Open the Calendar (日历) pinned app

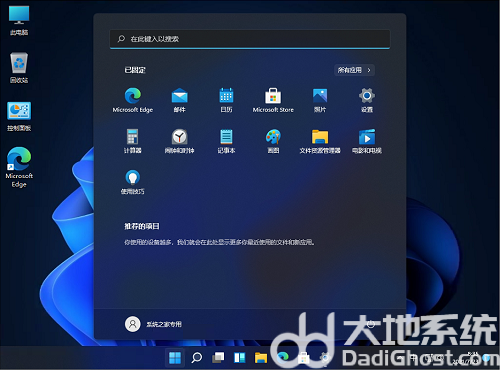point(226,100)
